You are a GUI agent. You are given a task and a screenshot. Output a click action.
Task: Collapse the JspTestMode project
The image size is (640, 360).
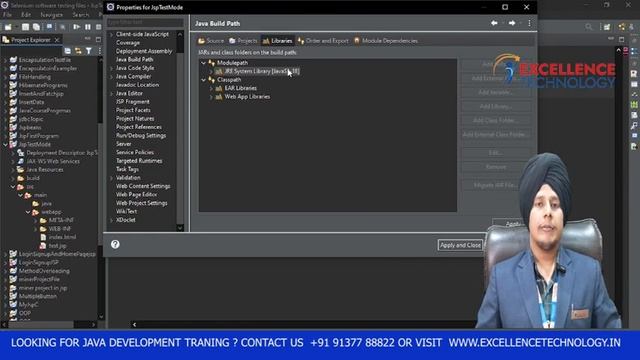click(5, 144)
